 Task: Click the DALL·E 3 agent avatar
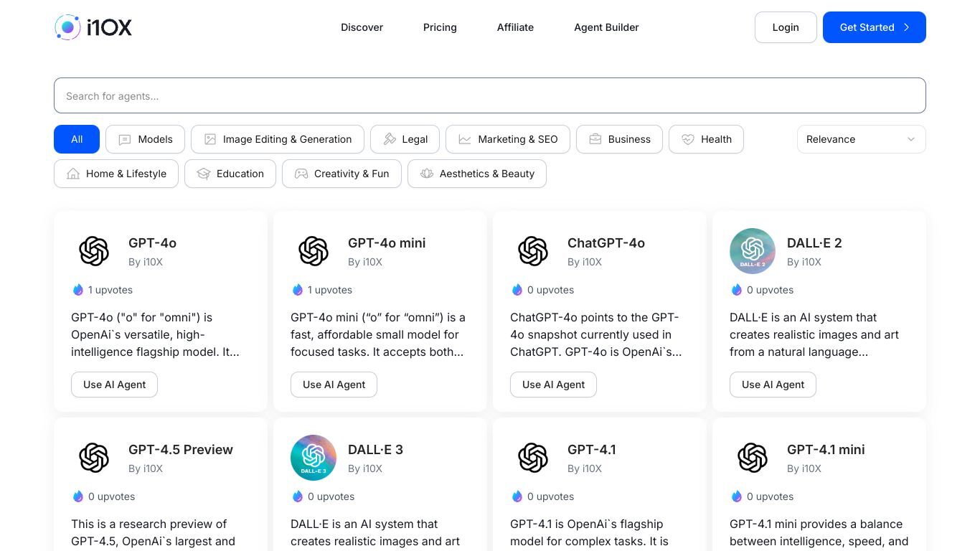(313, 458)
